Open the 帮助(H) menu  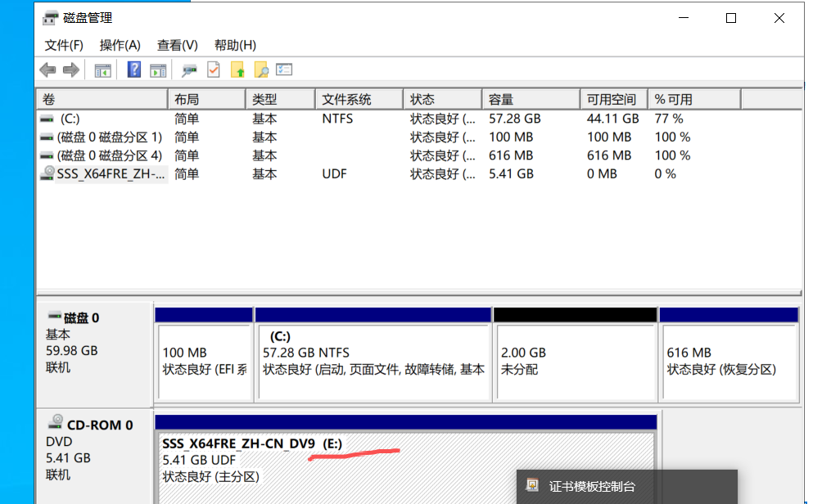[x=235, y=45]
